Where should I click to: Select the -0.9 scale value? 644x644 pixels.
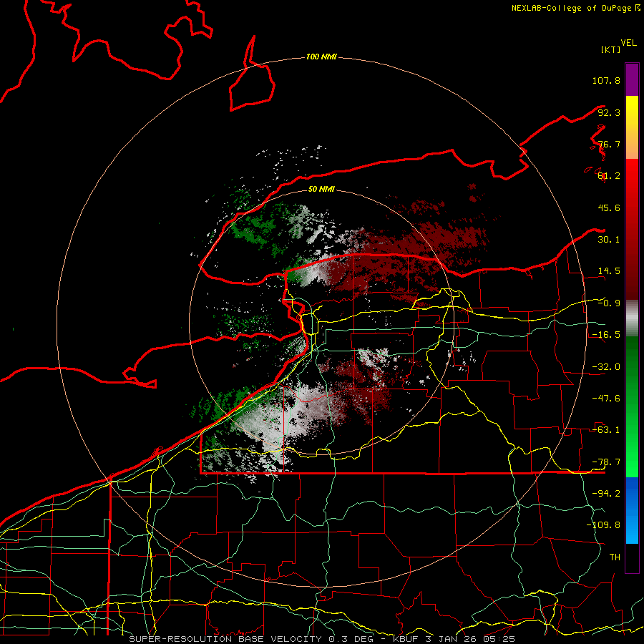pyautogui.click(x=609, y=303)
